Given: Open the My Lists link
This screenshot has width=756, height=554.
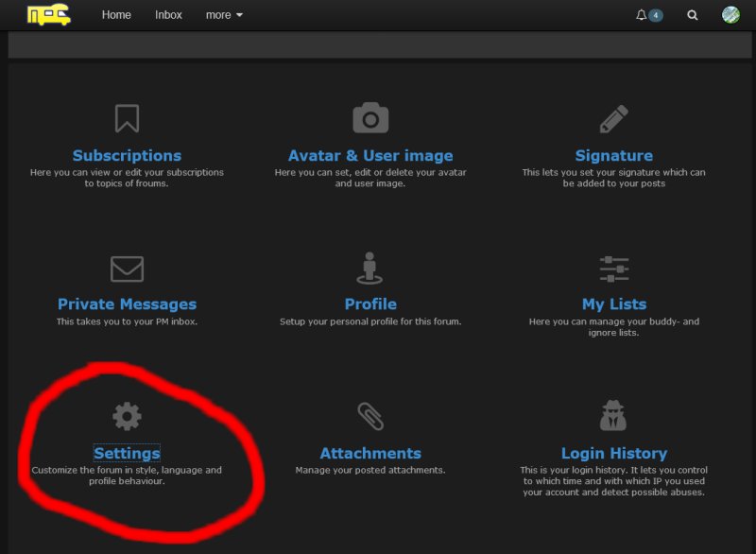Looking at the screenshot, I should coord(613,304).
